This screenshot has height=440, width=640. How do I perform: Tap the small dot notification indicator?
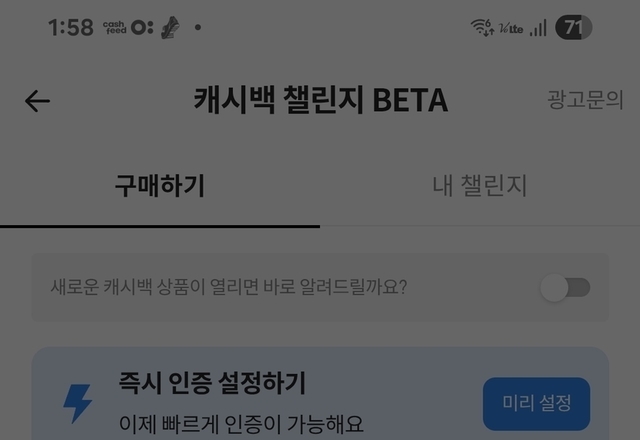[198, 28]
